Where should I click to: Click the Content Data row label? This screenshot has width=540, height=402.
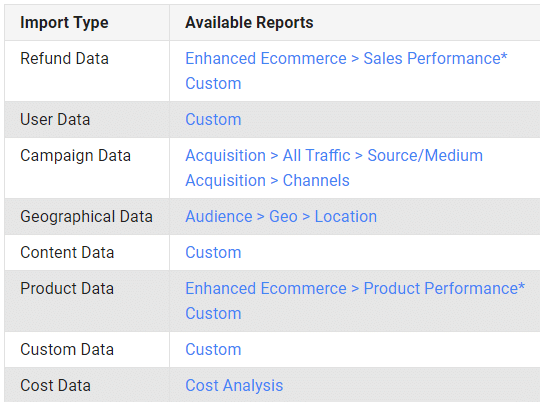coord(67,252)
